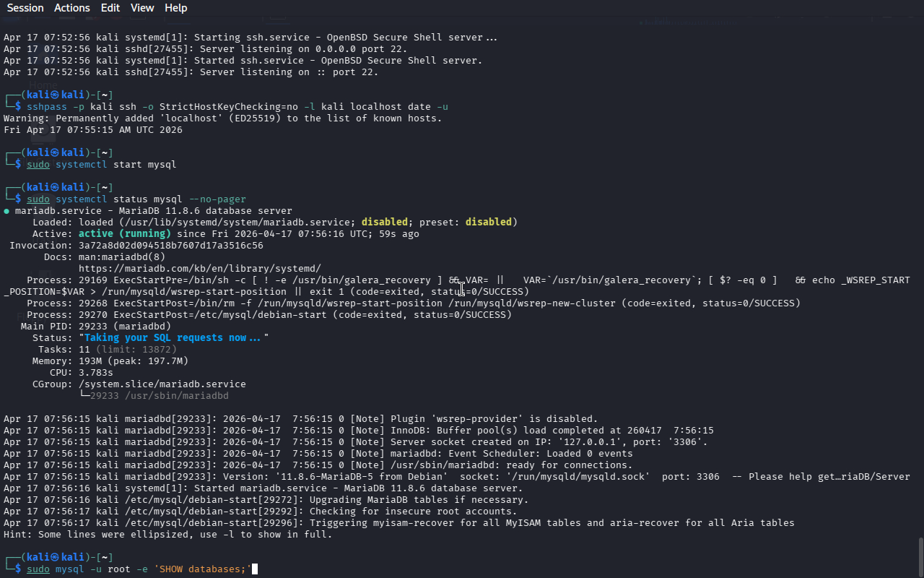The height and width of the screenshot is (578, 924).
Task: Click the Invocation ID hash value
Action: (170, 246)
